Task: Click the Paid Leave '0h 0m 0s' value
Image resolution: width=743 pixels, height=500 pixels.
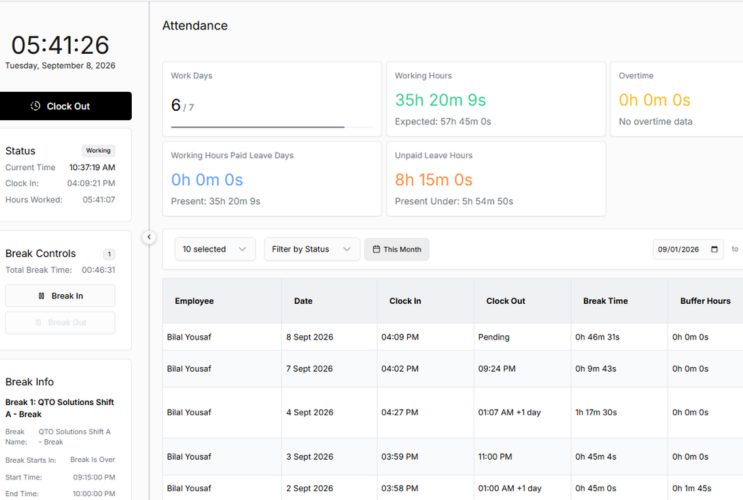Action: [207, 180]
